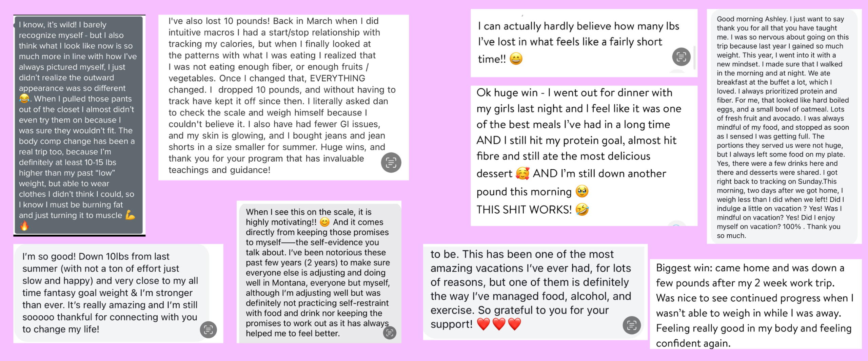Click the smiling emoji after "highly motivating!!"
868x361 pixels.
pos(324,222)
